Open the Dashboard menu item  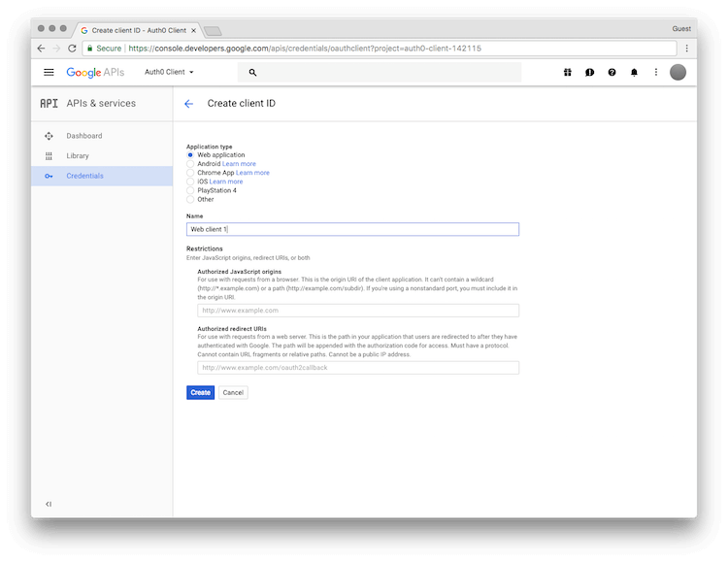click(102, 136)
